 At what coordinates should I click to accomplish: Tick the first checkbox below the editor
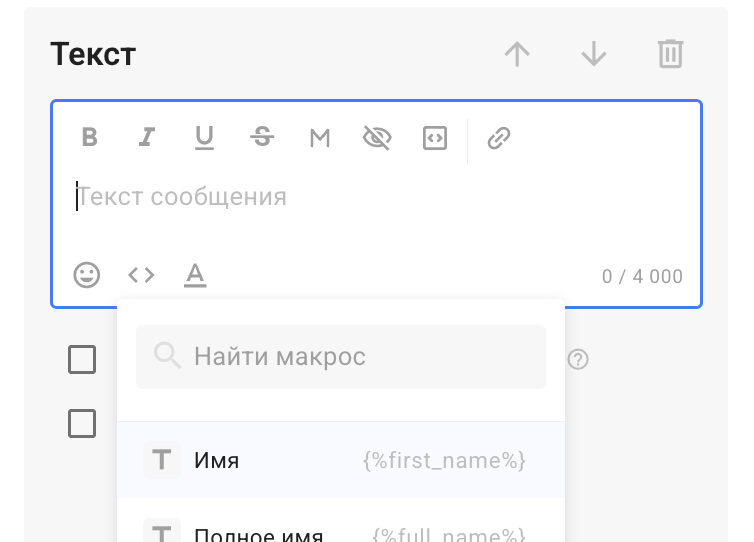click(x=82, y=359)
